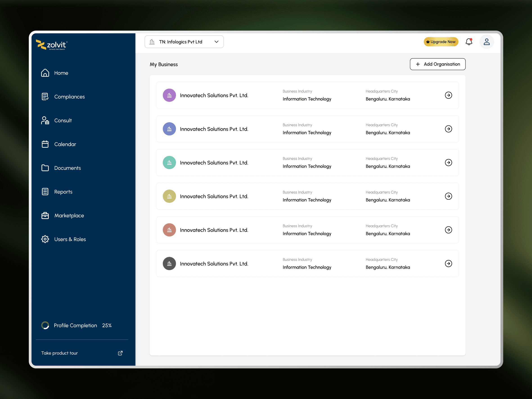
Task: Open the user profile avatar icon
Action: click(x=487, y=42)
